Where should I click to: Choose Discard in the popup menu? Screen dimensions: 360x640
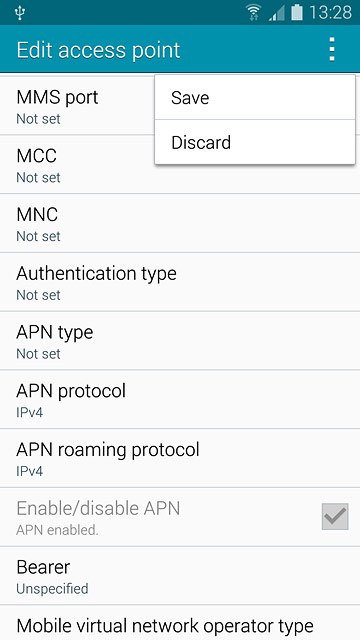tap(255, 142)
